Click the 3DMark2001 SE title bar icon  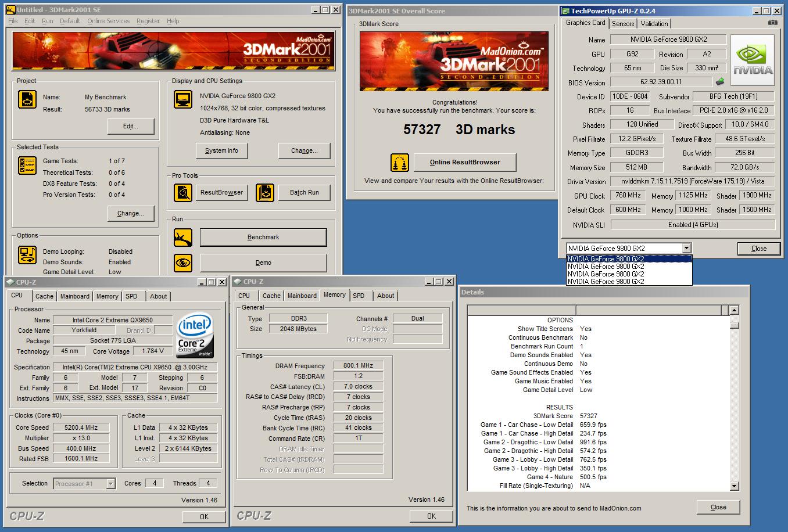(x=10, y=10)
